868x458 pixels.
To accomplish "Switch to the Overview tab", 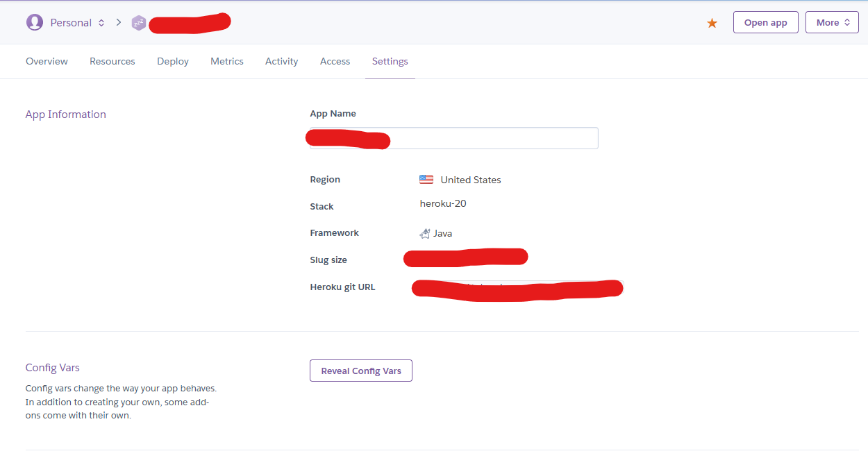I will [x=47, y=61].
